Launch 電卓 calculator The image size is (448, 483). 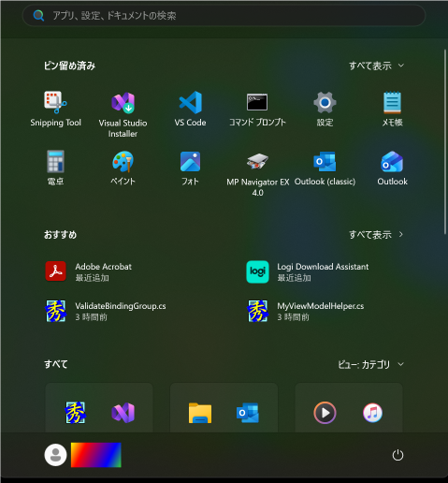coord(55,168)
